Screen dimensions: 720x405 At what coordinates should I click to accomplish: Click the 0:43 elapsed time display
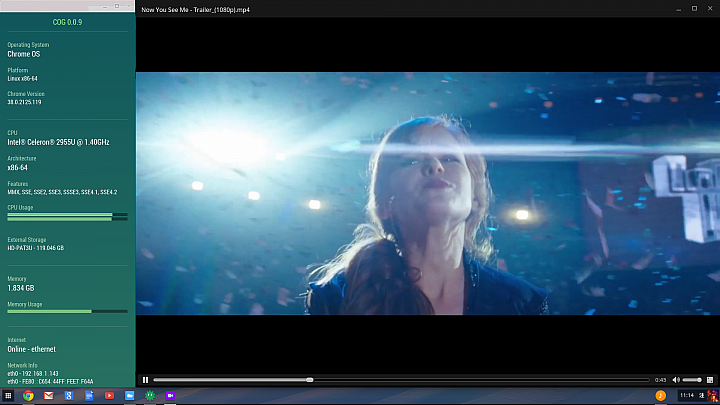point(660,380)
